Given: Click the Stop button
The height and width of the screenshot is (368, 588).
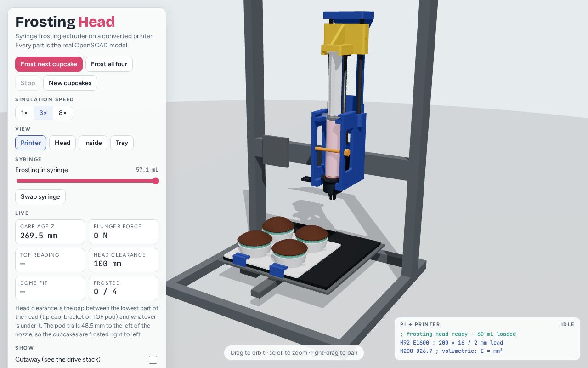Looking at the screenshot, I should (28, 83).
